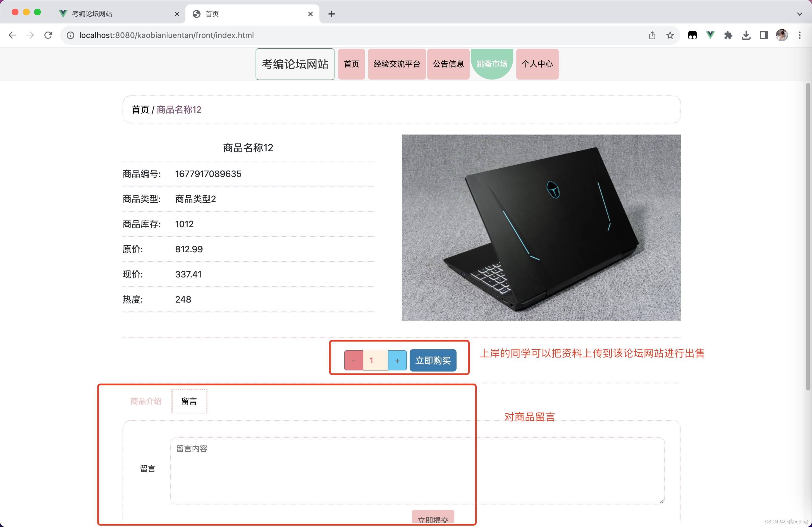Reload the current page
Viewport: 812px width, 527px height.
pos(48,35)
